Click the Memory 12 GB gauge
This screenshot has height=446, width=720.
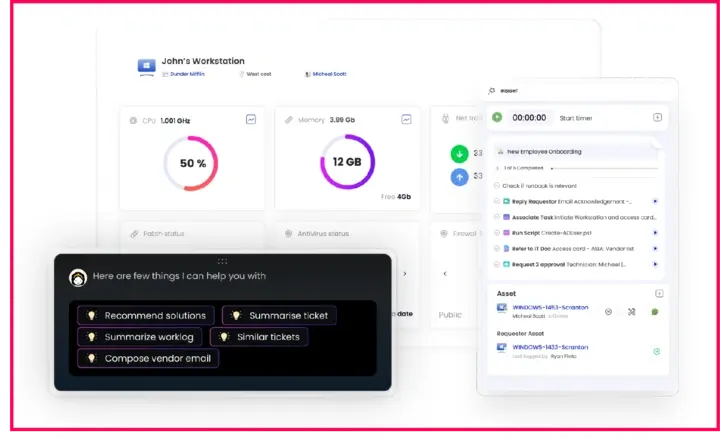347,162
